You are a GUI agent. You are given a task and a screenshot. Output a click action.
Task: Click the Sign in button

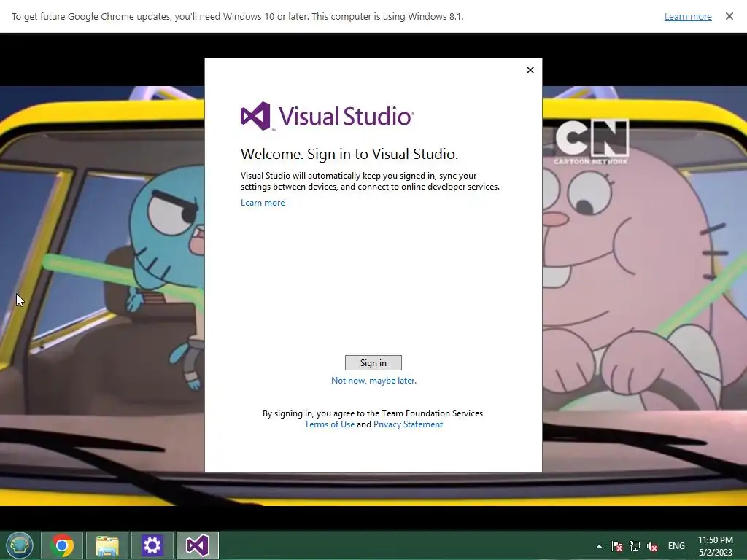tap(373, 363)
